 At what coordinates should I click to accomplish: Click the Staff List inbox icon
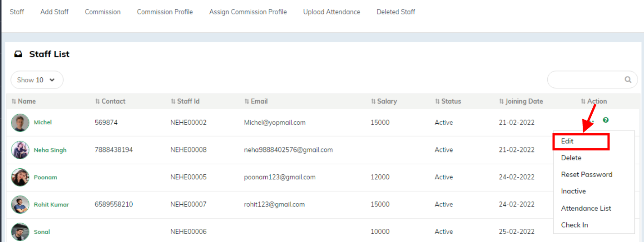click(x=18, y=54)
